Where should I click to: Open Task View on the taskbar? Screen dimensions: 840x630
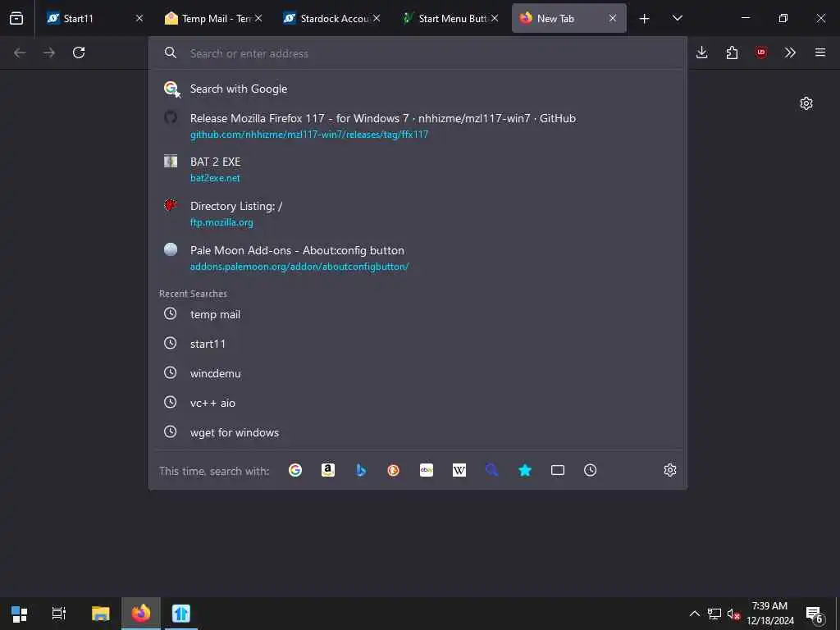[x=59, y=614]
